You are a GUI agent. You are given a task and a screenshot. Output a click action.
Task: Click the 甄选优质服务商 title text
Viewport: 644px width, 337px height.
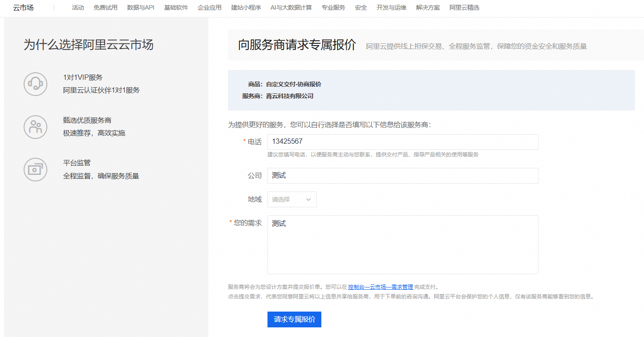[x=87, y=120]
